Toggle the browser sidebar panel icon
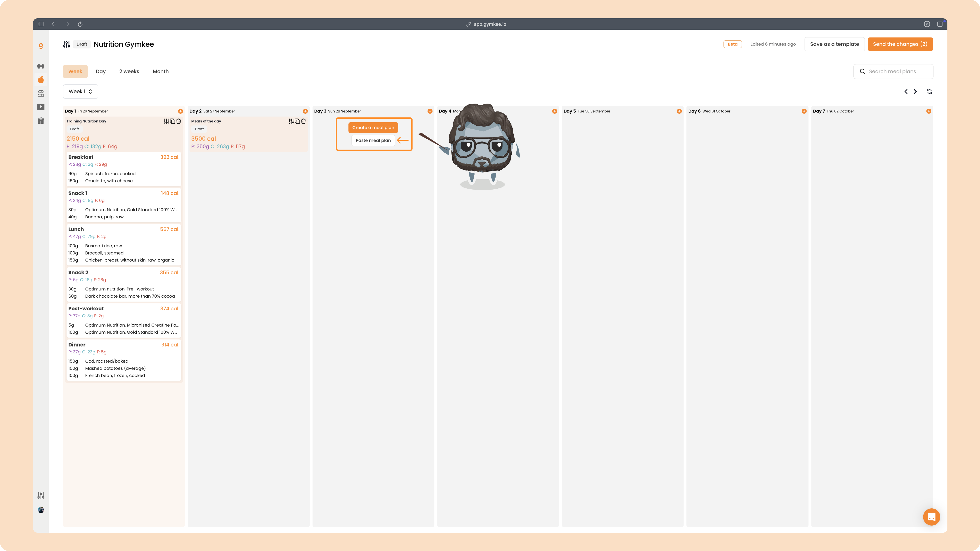 pyautogui.click(x=41, y=24)
